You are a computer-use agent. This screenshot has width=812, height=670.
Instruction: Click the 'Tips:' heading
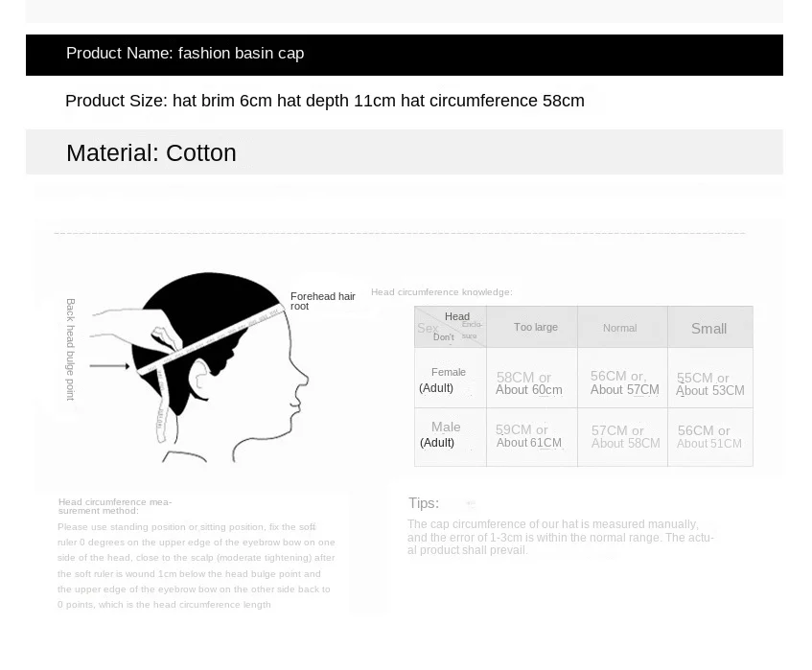tap(424, 503)
